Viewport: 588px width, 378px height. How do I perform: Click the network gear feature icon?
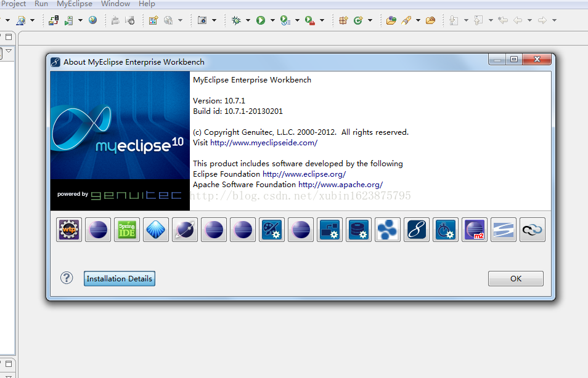(330, 230)
